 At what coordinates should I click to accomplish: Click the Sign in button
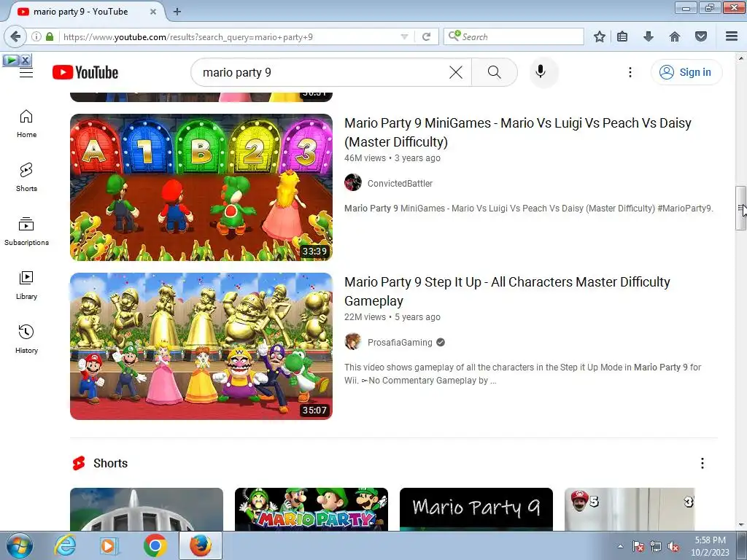click(x=686, y=72)
